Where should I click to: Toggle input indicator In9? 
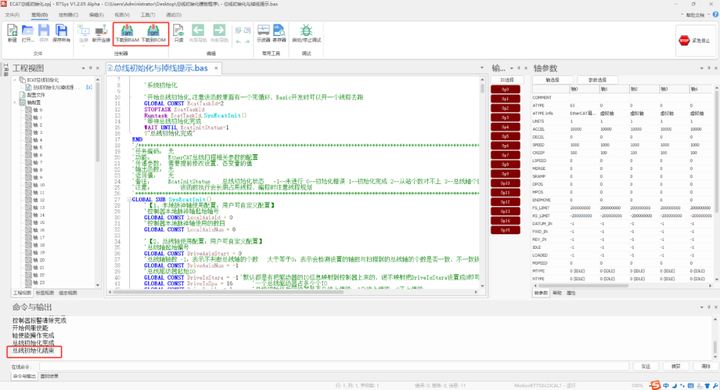505,174
